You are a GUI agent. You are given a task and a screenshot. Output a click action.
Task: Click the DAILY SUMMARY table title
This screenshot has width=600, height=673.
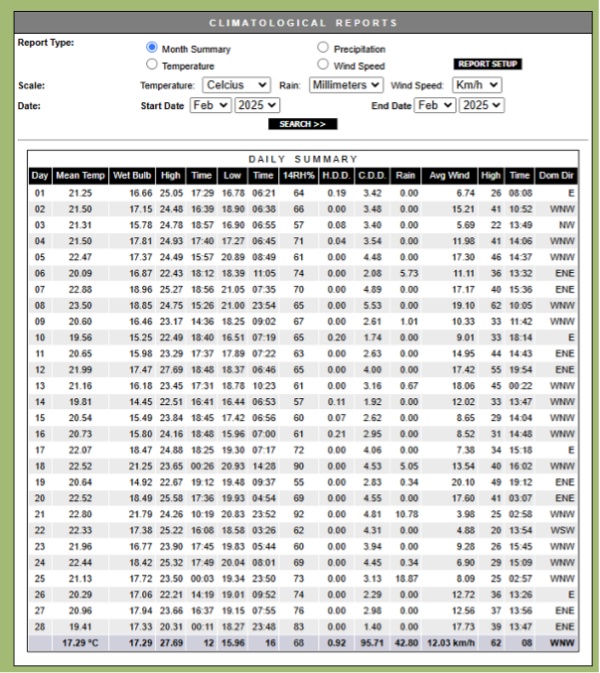[x=303, y=159]
